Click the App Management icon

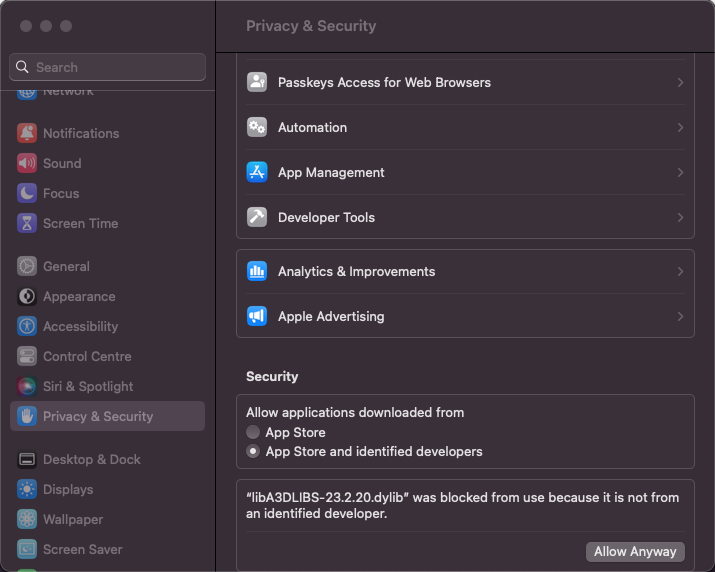[x=257, y=172]
